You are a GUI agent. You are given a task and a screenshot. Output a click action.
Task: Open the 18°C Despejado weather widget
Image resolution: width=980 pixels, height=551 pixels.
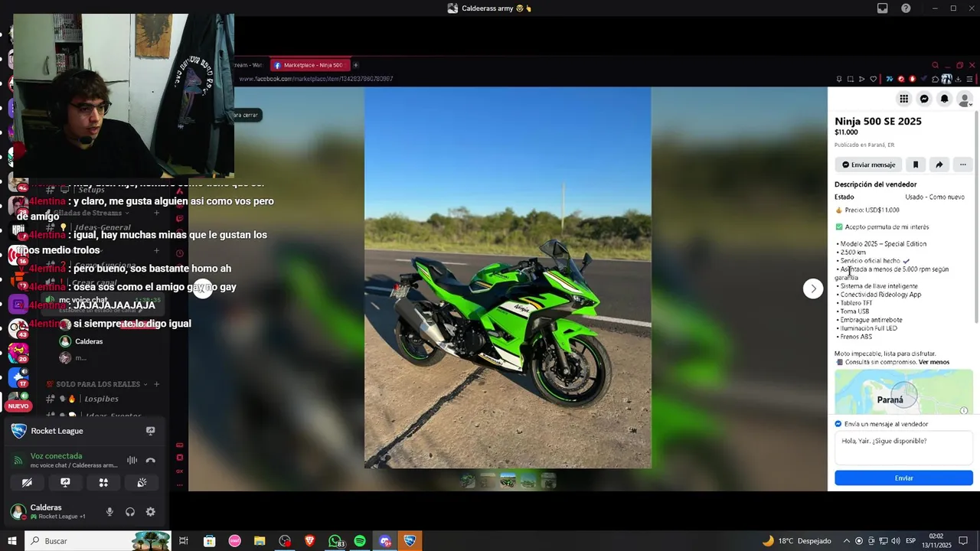click(796, 541)
